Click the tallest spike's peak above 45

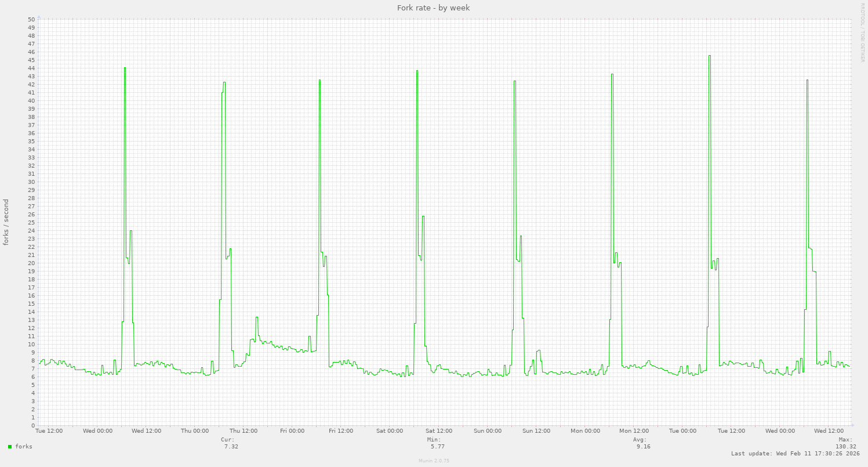709,56
